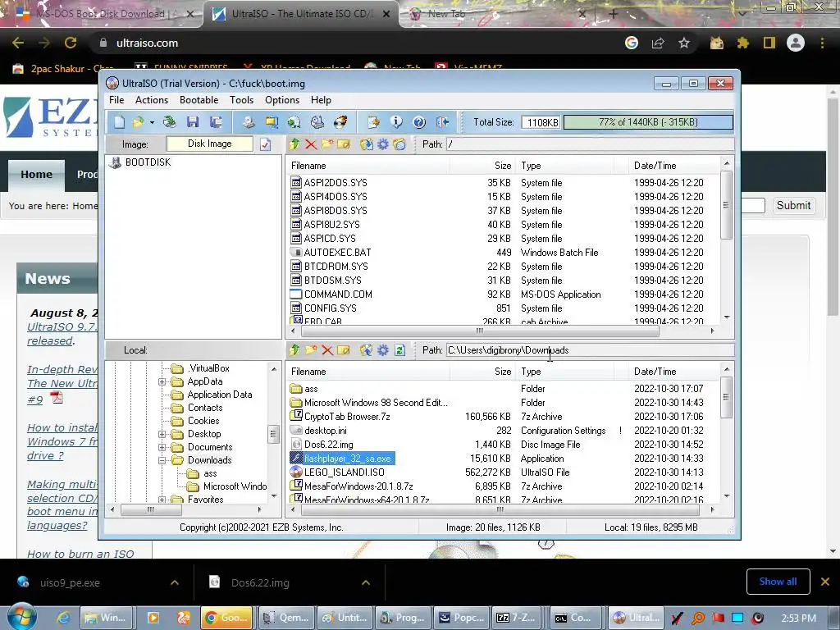Viewport: 840px width, 630px height.
Task: Click the Add files icon in Local pane toolbar
Action: click(x=367, y=350)
